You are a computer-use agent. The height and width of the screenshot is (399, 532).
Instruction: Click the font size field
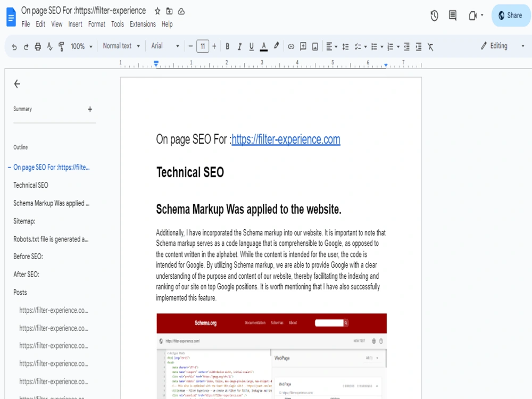click(203, 46)
